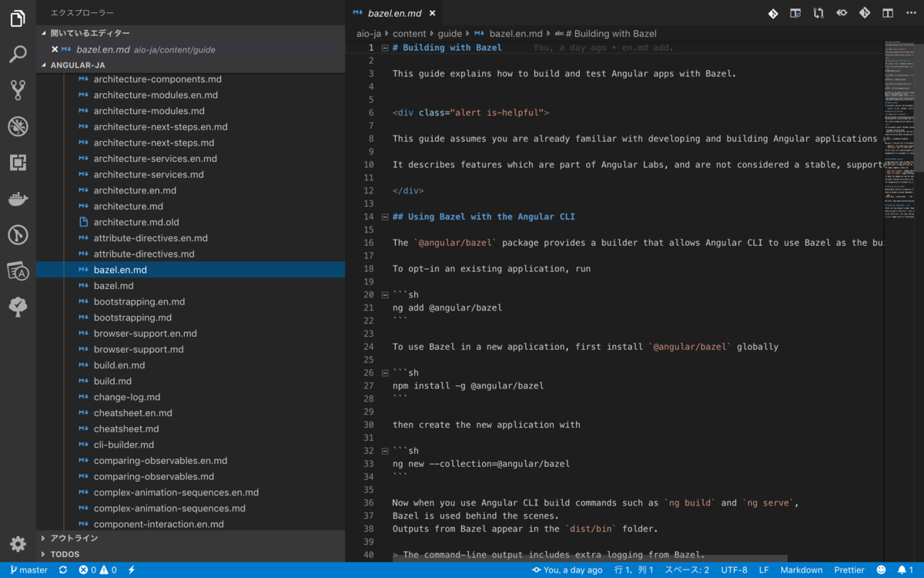Viewport: 924px width, 578px height.
Task: Open the Extensions view icon
Action: (18, 163)
